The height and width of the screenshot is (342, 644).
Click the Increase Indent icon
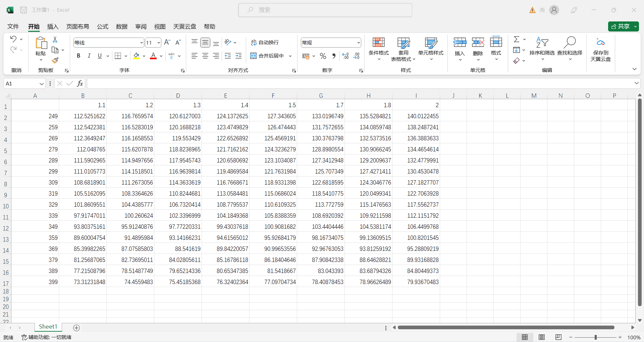point(238,56)
